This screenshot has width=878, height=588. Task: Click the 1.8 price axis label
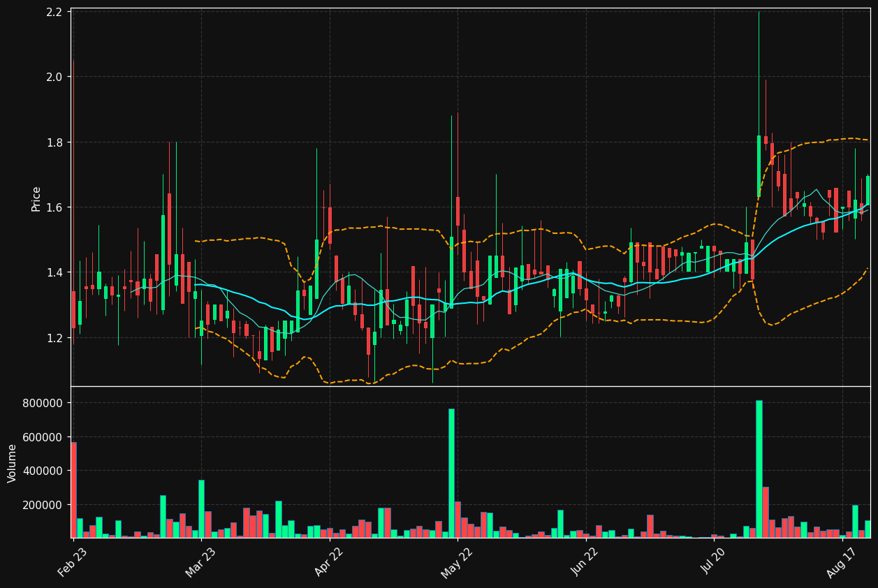(55, 142)
